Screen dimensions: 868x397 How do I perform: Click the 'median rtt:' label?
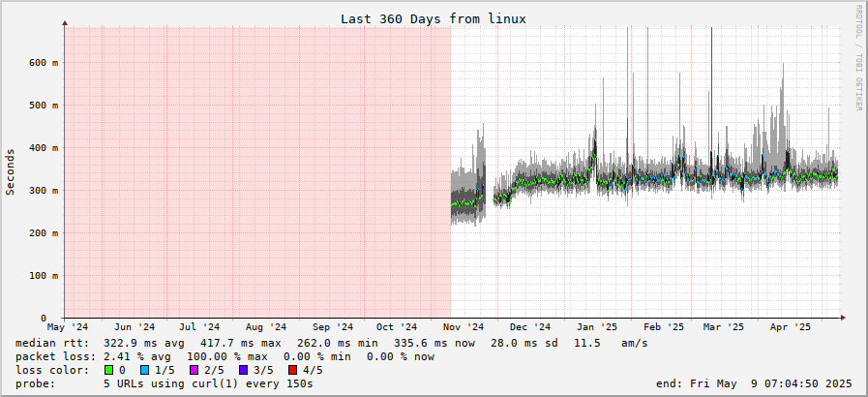(52, 344)
